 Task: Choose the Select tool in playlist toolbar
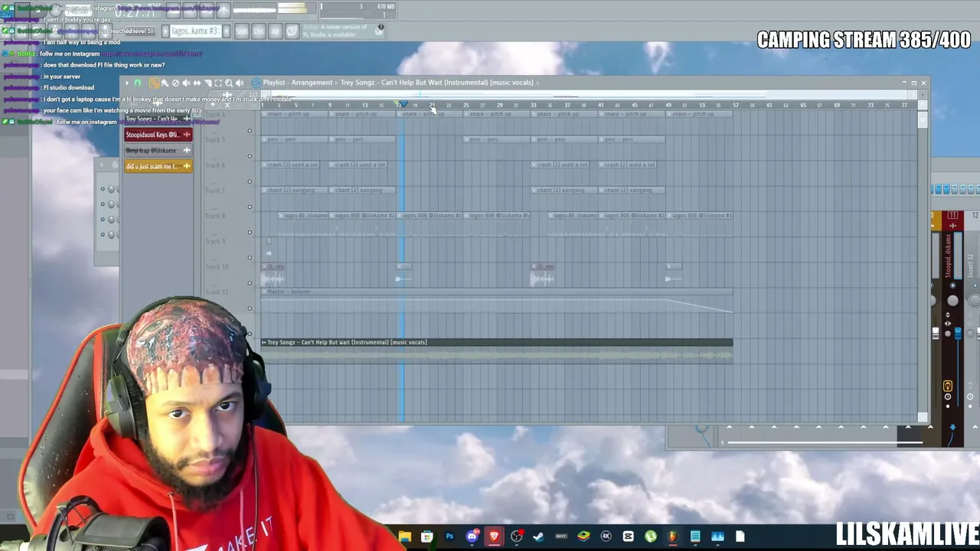[218, 83]
